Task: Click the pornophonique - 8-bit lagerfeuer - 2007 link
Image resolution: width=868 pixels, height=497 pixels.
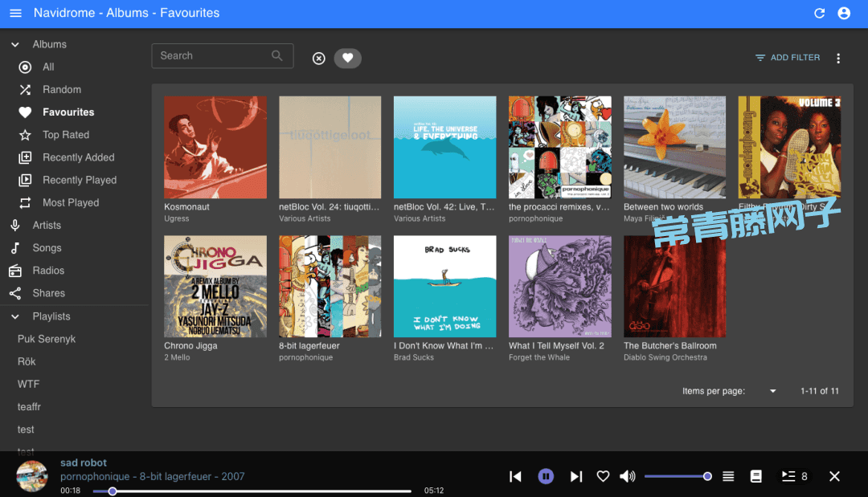Action: (152, 477)
